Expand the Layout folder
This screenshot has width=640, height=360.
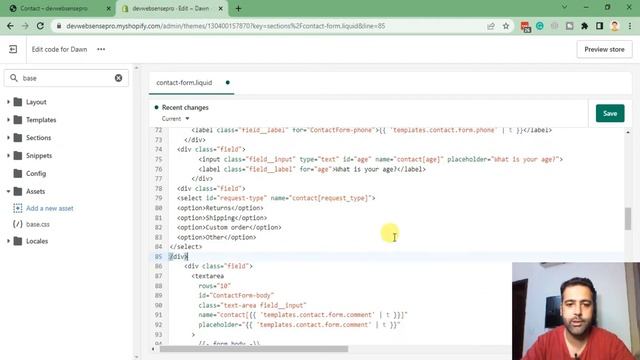coord(8,102)
